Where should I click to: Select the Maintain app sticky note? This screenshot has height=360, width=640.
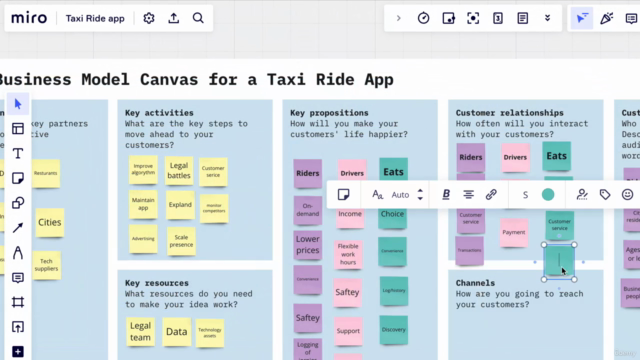point(143,204)
